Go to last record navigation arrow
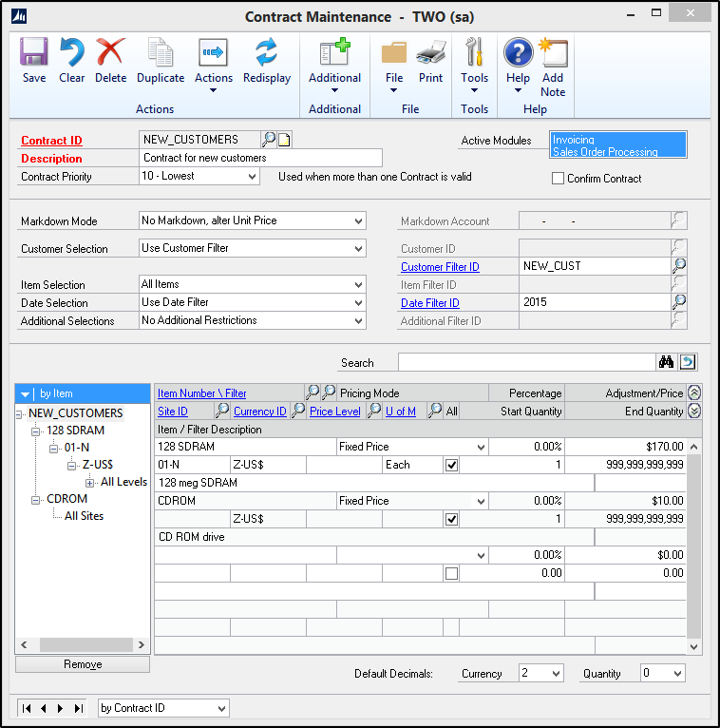 79,708
